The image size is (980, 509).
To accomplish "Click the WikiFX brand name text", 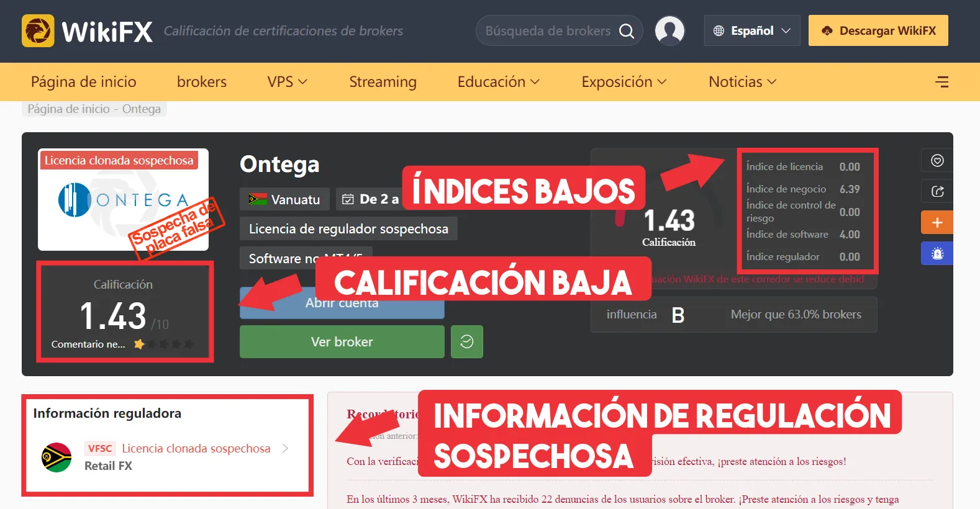I will (x=107, y=31).
